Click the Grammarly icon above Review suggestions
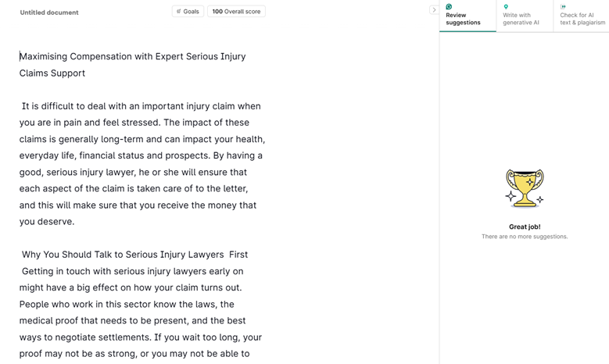This screenshot has width=609, height=364. click(x=449, y=6)
